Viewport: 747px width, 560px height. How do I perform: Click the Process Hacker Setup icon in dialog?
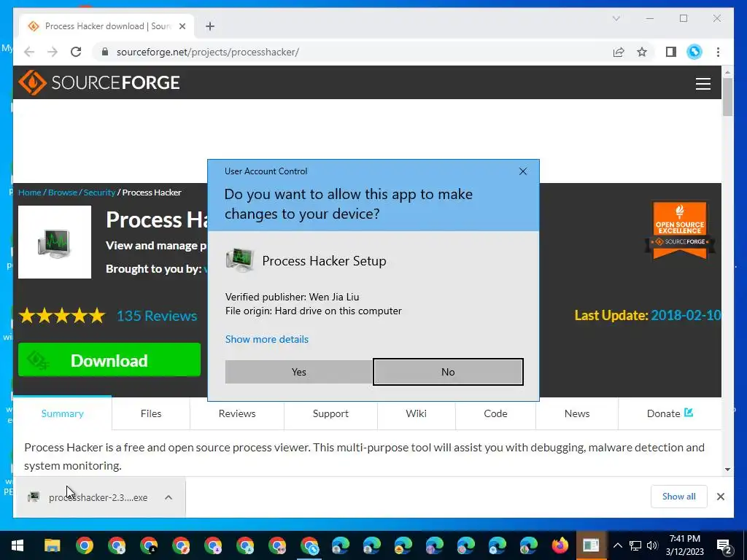(239, 260)
